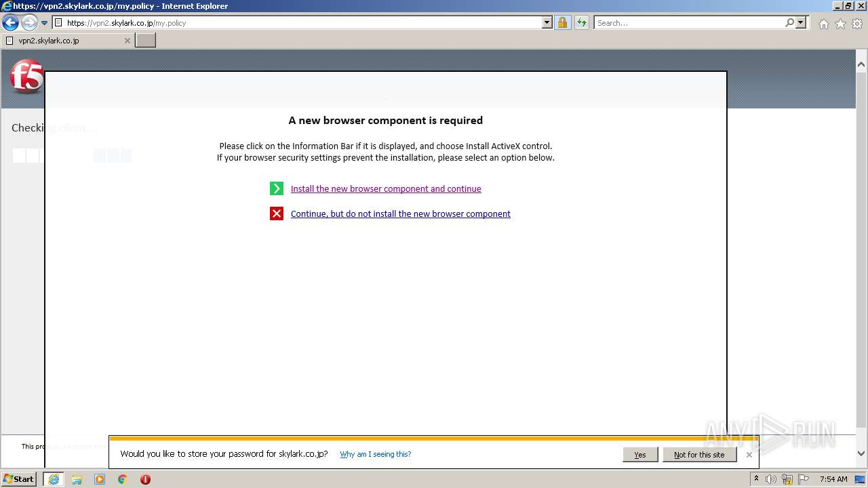
Task: Open a new tab button
Action: click(146, 41)
